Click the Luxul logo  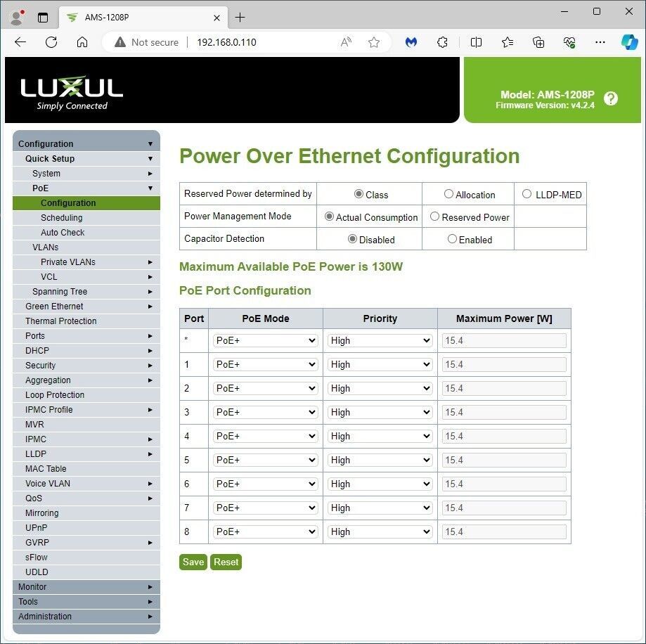coord(72,92)
